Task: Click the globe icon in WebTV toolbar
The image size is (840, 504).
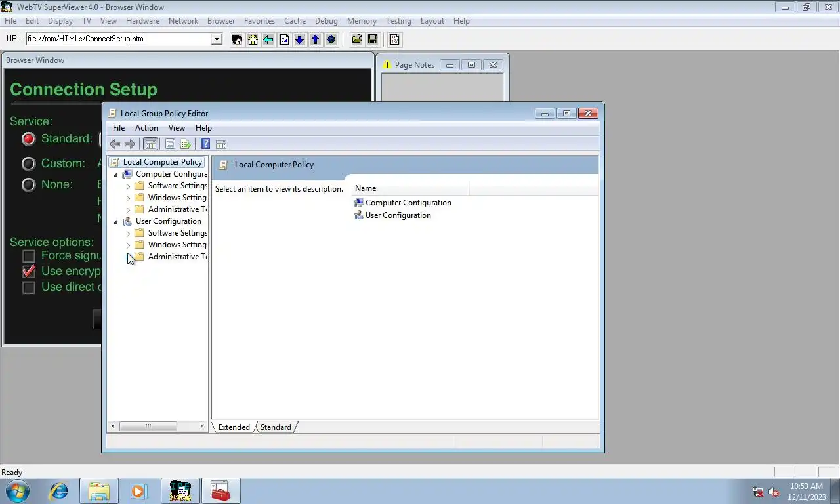Action: click(x=331, y=39)
